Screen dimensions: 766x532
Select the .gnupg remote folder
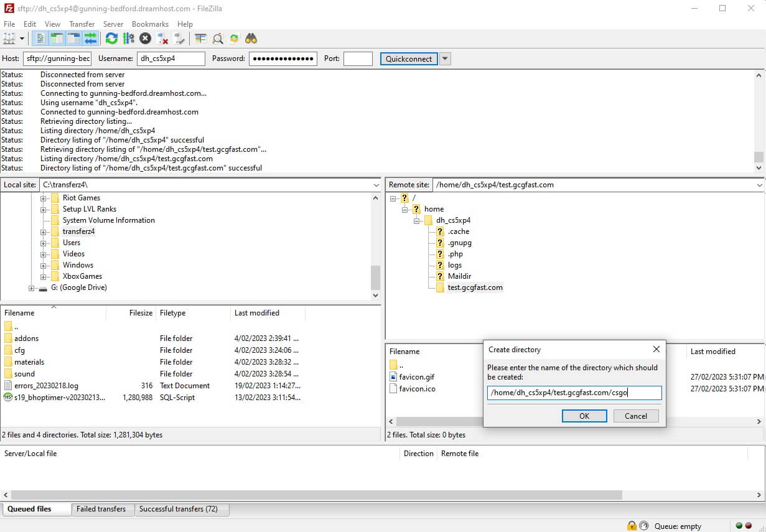point(459,243)
